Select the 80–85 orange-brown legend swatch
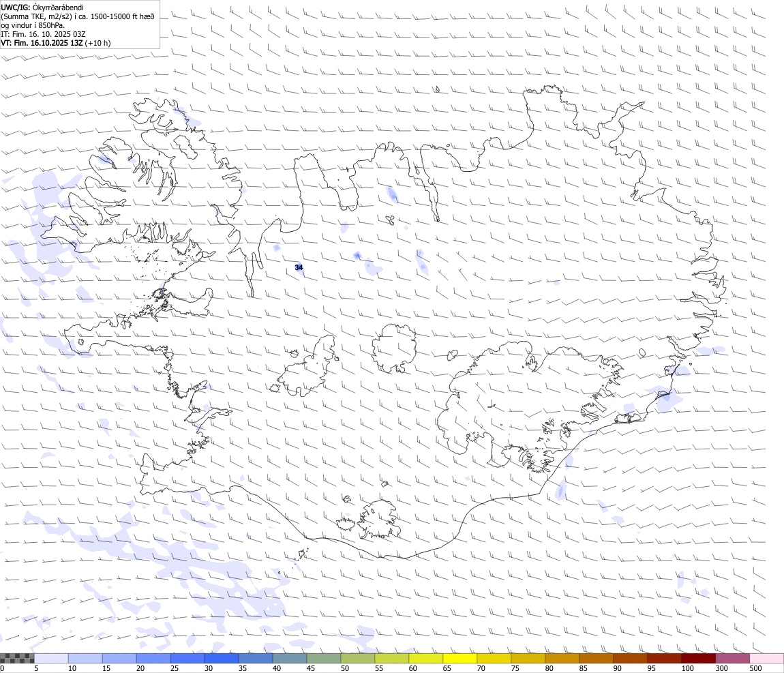Screen dimensions: 784x673 (562, 658)
